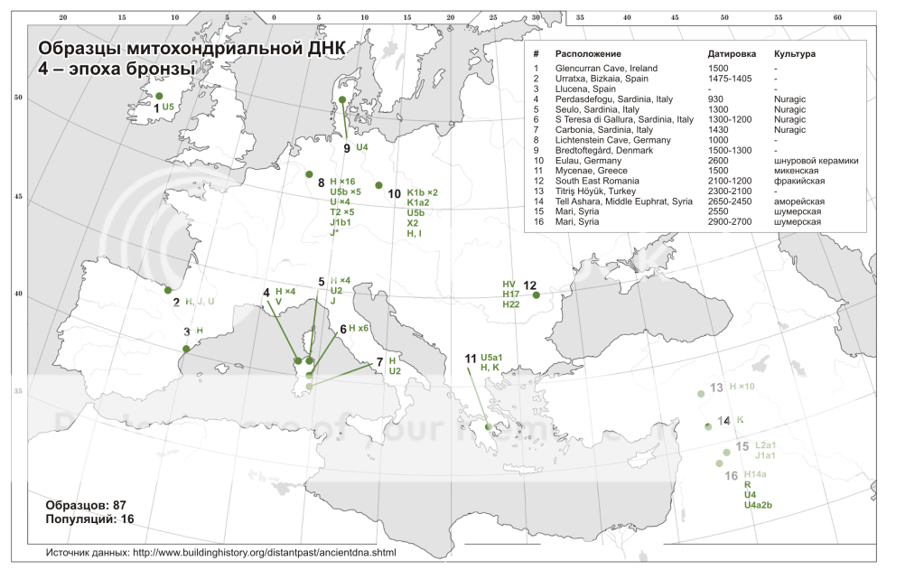Viewport: 924px width, 570px height.
Task: Click the 'Датировка' column header
Action: (x=732, y=54)
